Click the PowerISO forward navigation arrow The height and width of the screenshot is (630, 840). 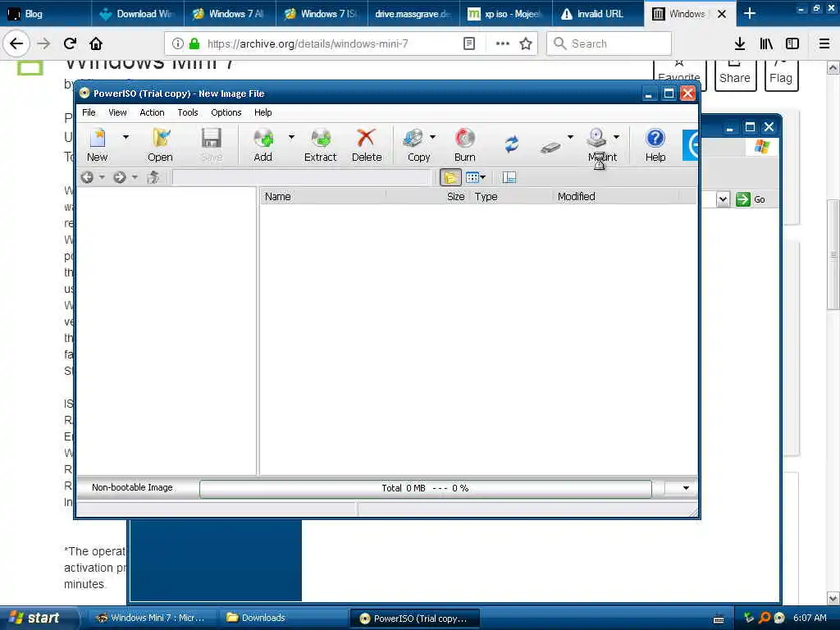(x=120, y=177)
